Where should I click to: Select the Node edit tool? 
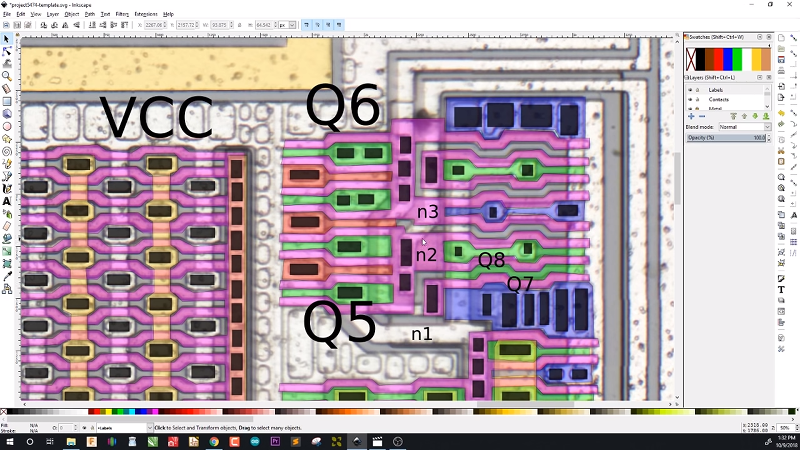[x=7, y=50]
